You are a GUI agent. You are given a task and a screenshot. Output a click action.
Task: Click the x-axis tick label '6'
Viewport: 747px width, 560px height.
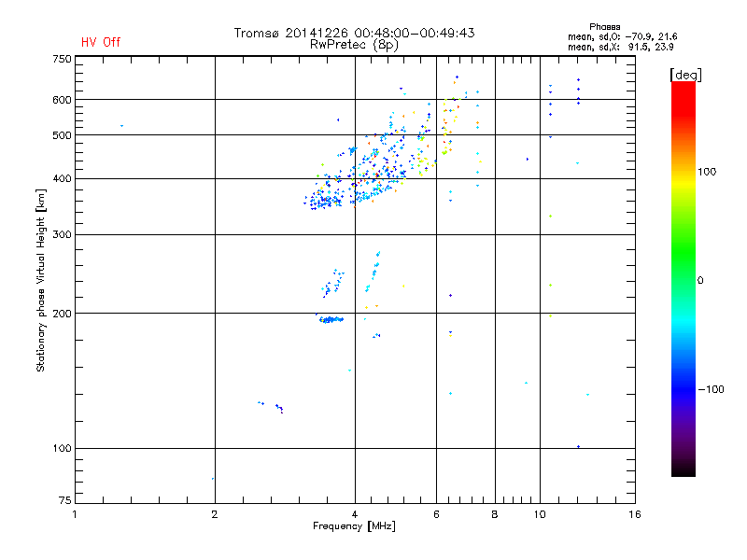click(436, 514)
